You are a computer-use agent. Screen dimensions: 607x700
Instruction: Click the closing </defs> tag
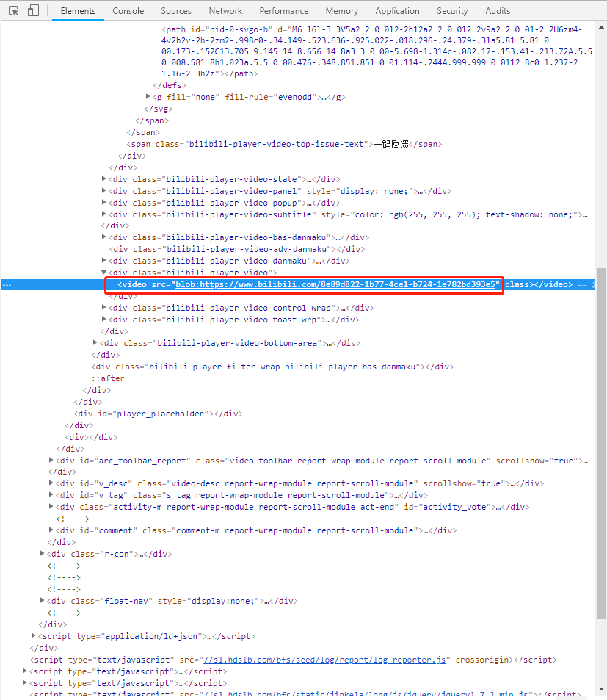point(170,85)
